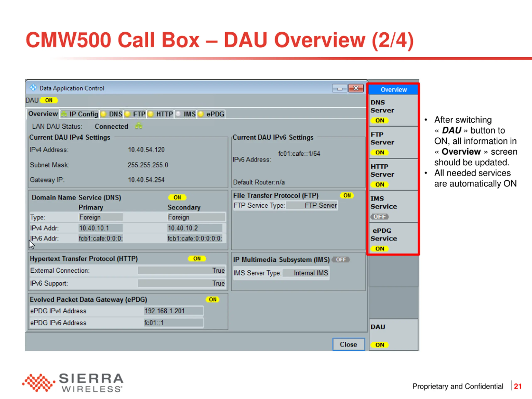Switch to the ePDG tab

click(x=211, y=114)
